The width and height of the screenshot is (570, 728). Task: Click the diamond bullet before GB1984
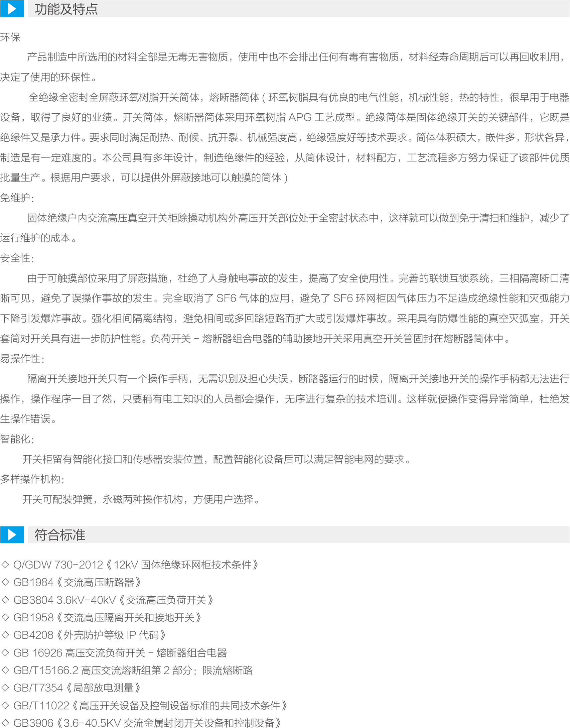click(5, 582)
